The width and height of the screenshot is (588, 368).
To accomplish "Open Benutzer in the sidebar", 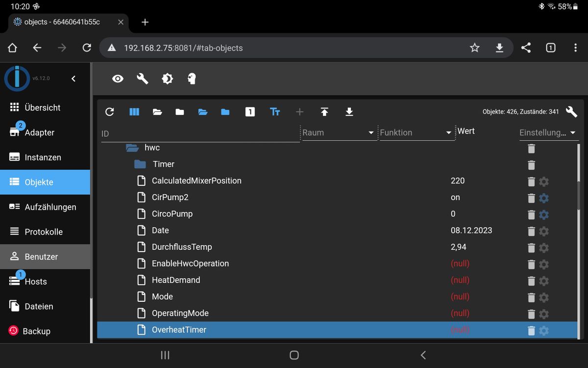I will pos(45,257).
